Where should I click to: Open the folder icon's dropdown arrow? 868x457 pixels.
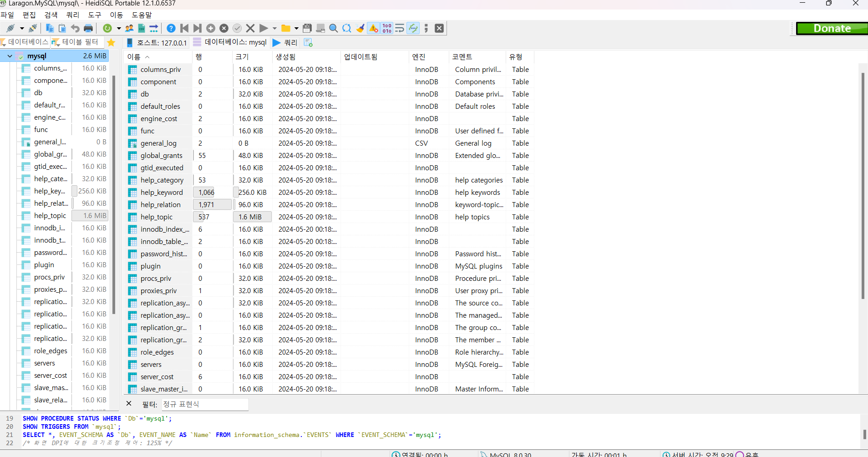(296, 28)
